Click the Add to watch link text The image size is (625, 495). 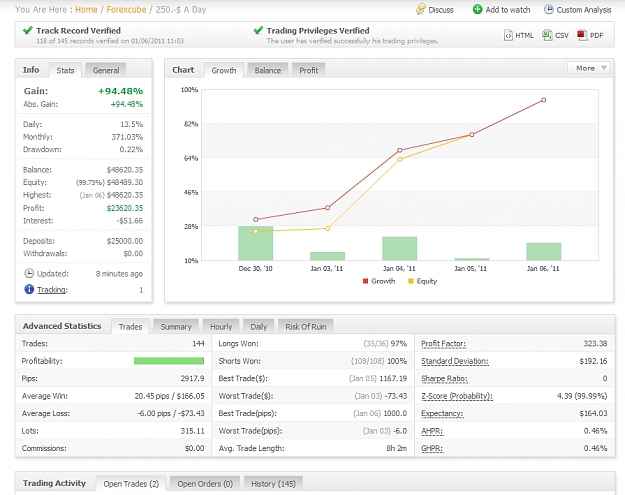508,10
